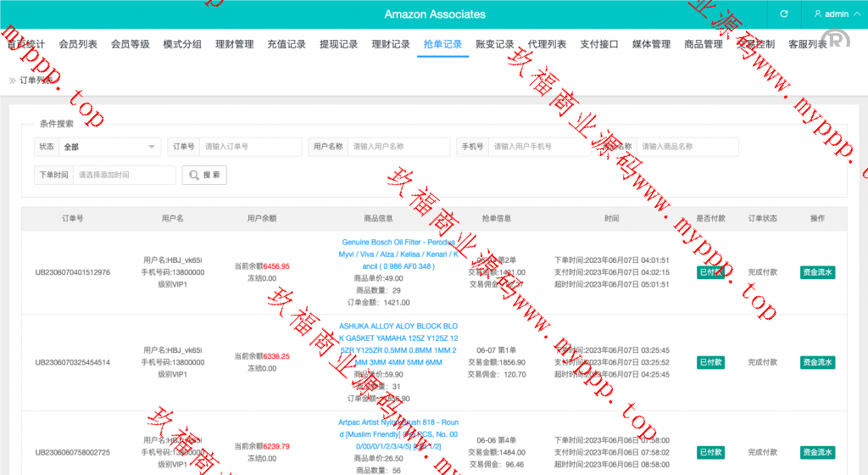
Task: Go to the 提现记录 tab
Action: point(338,44)
